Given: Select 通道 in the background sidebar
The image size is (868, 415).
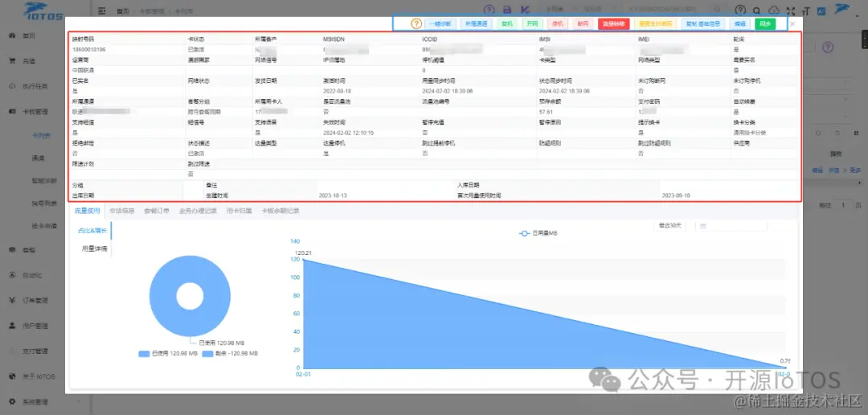Looking at the screenshot, I should pyautogui.click(x=39, y=158).
